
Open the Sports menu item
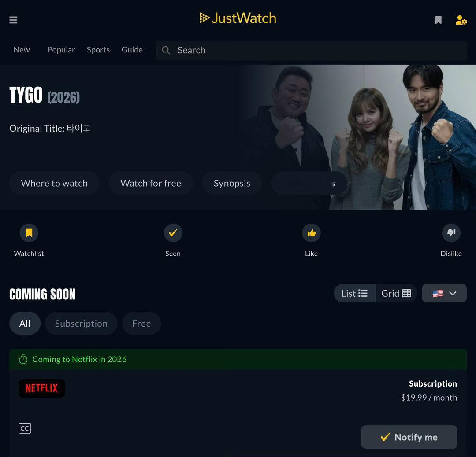click(98, 50)
